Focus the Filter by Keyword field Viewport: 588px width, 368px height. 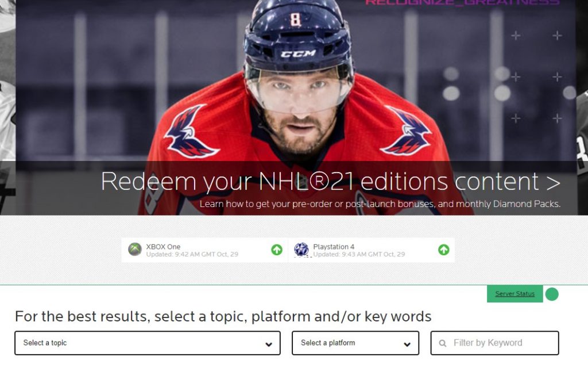(494, 343)
